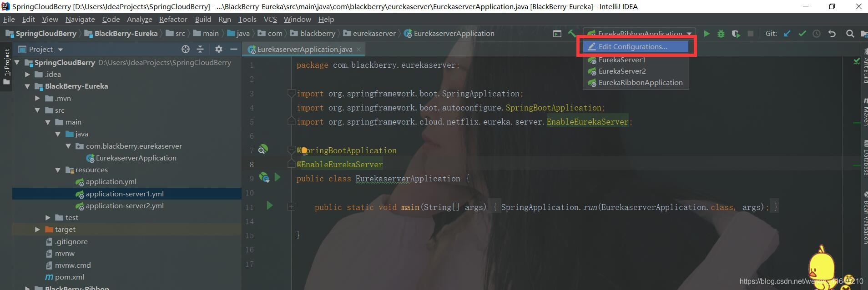Click the Stop square icon in toolbar
The height and width of the screenshot is (290, 868).
click(751, 34)
